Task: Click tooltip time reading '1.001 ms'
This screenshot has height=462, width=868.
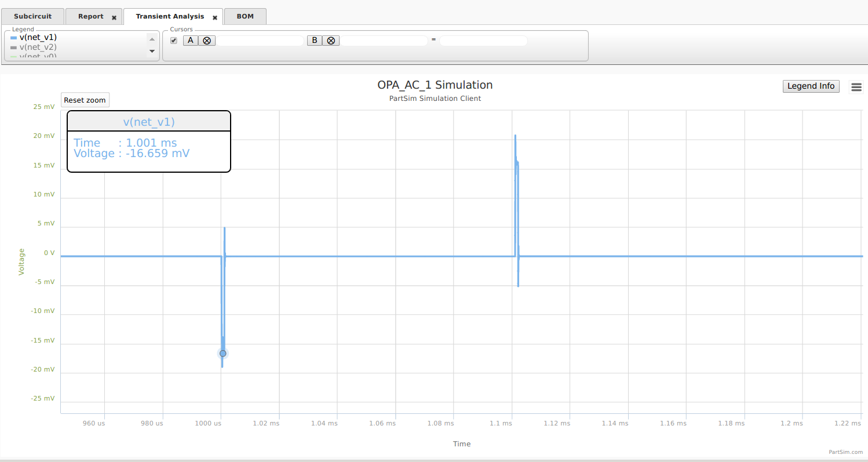Action: click(152, 143)
